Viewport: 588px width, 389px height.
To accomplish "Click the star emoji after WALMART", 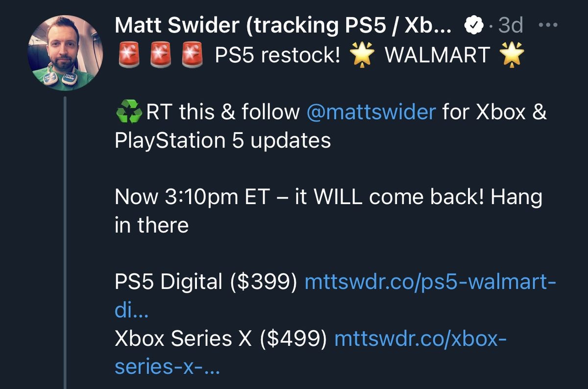I will pyautogui.click(x=511, y=55).
